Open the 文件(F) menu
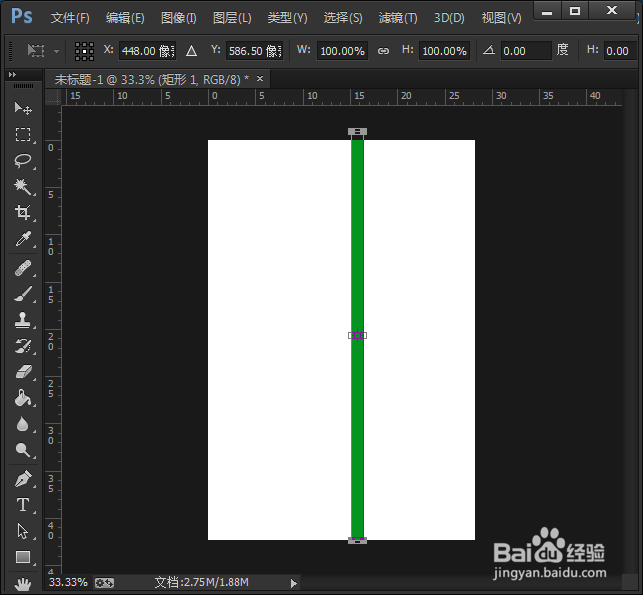The image size is (643, 595). tap(70, 18)
